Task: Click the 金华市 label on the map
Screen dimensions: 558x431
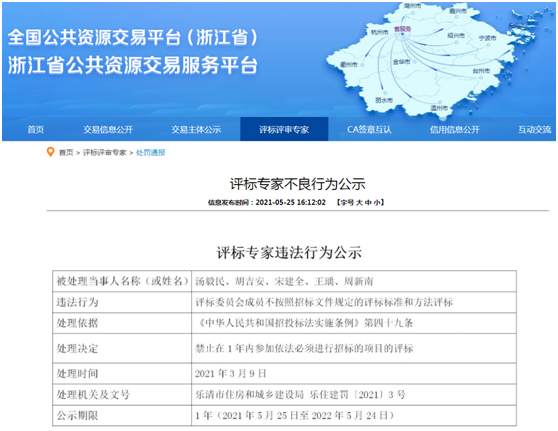Action: [401, 62]
